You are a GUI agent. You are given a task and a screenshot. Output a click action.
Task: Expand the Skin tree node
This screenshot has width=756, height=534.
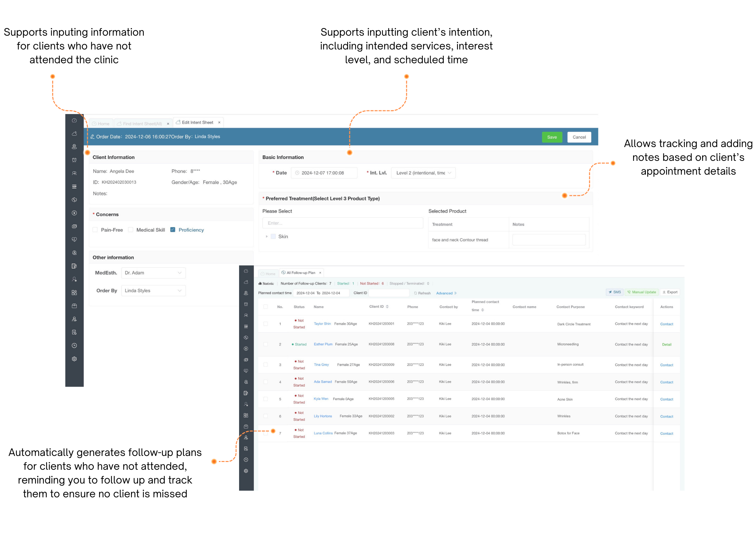coord(267,237)
